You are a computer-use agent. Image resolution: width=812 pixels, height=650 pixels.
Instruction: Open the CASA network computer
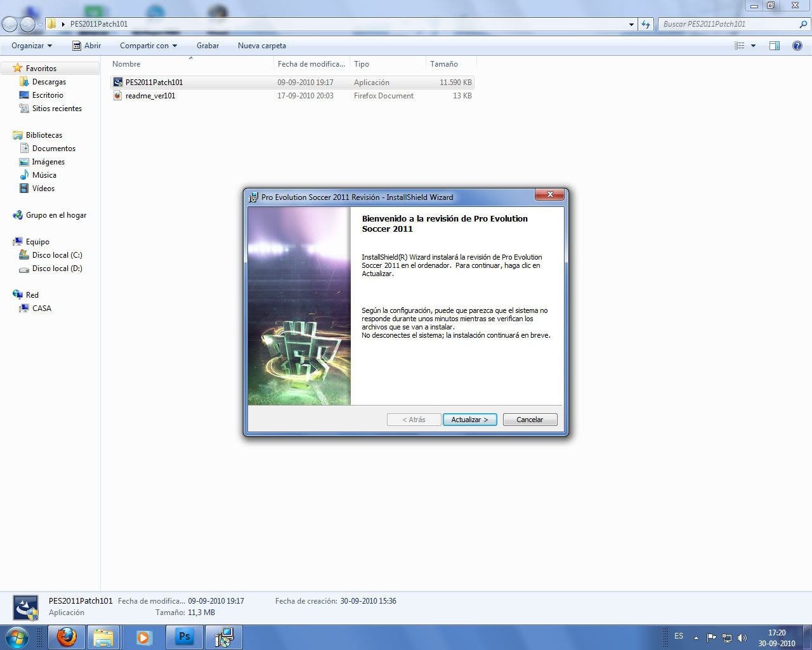[41, 308]
